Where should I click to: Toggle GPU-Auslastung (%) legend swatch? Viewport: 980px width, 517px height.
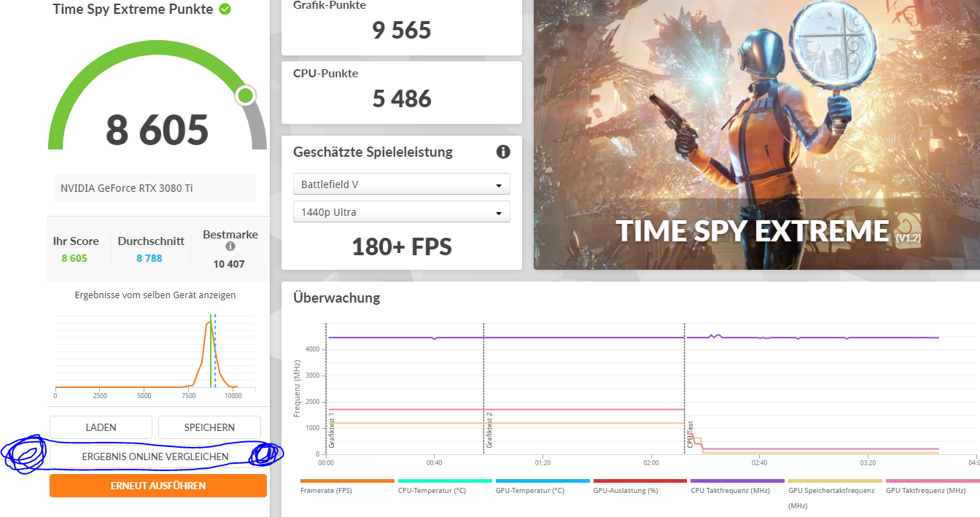pos(640,481)
